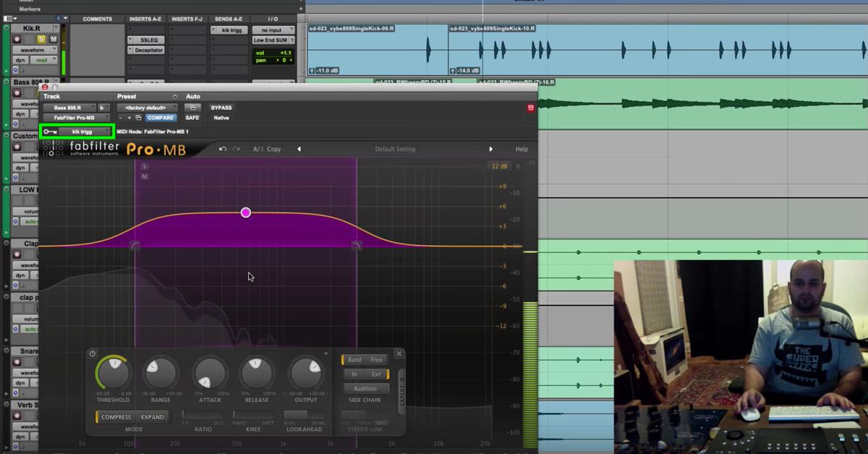
Task: Switch side chain input to Ext
Action: (x=378, y=374)
